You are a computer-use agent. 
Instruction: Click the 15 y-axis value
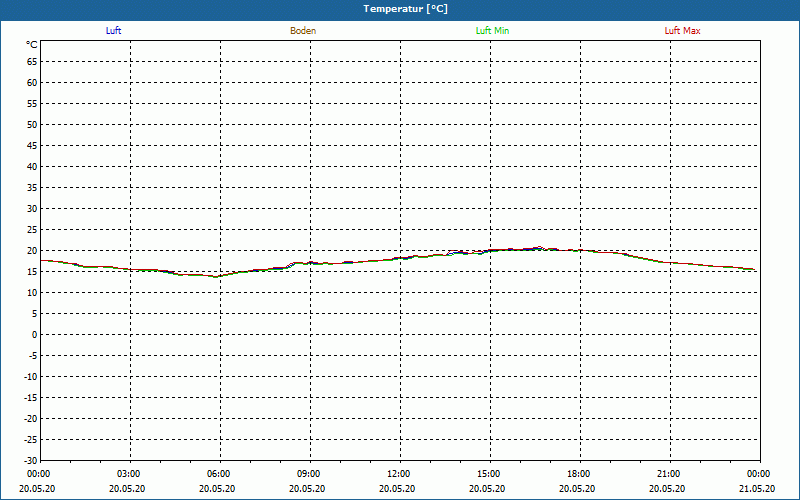pos(32,272)
